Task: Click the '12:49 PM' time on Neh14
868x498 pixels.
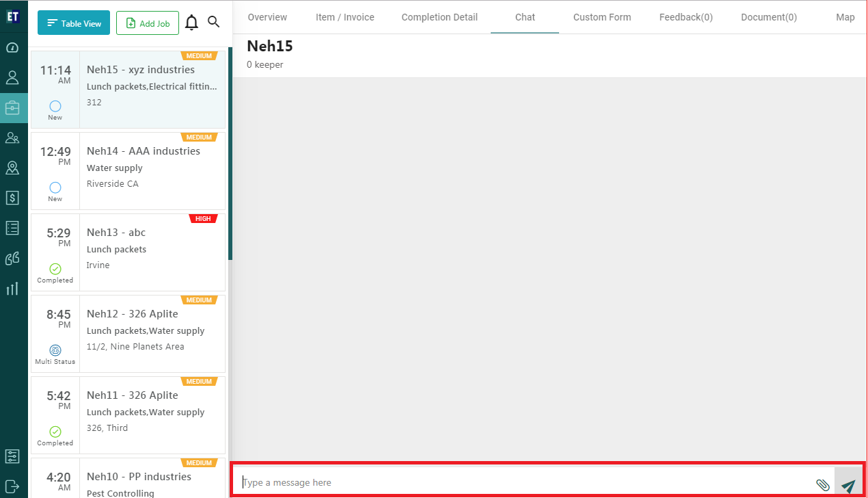Action: [x=55, y=156]
